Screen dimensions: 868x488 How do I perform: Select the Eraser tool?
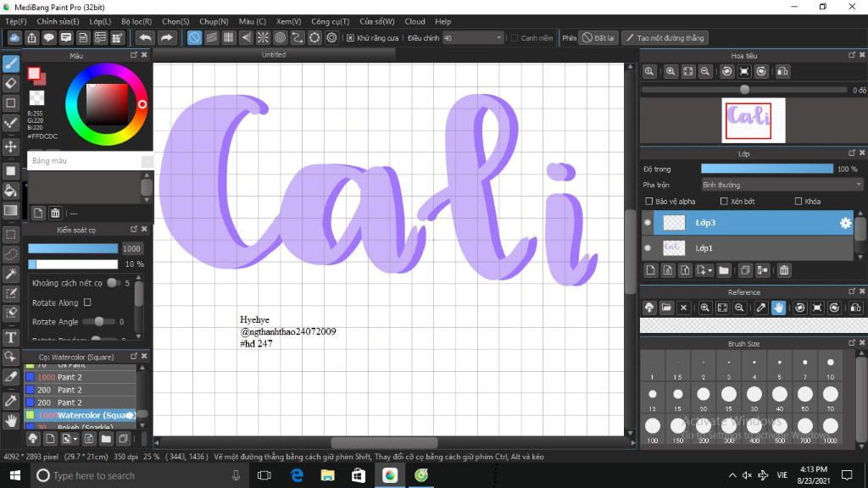11,84
